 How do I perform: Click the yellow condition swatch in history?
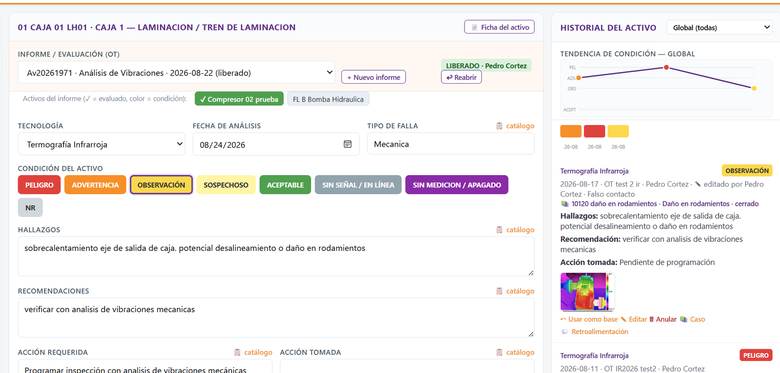pos(618,131)
